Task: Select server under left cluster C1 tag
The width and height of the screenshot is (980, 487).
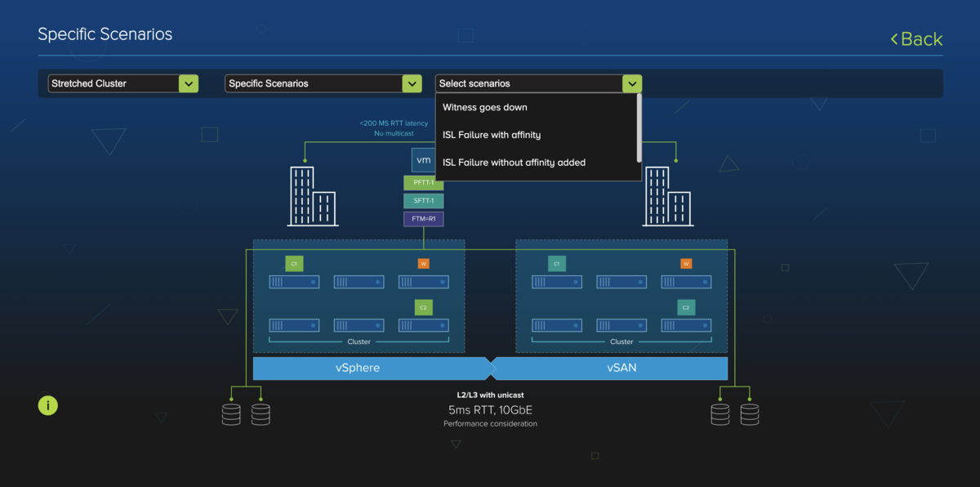Action: [294, 282]
